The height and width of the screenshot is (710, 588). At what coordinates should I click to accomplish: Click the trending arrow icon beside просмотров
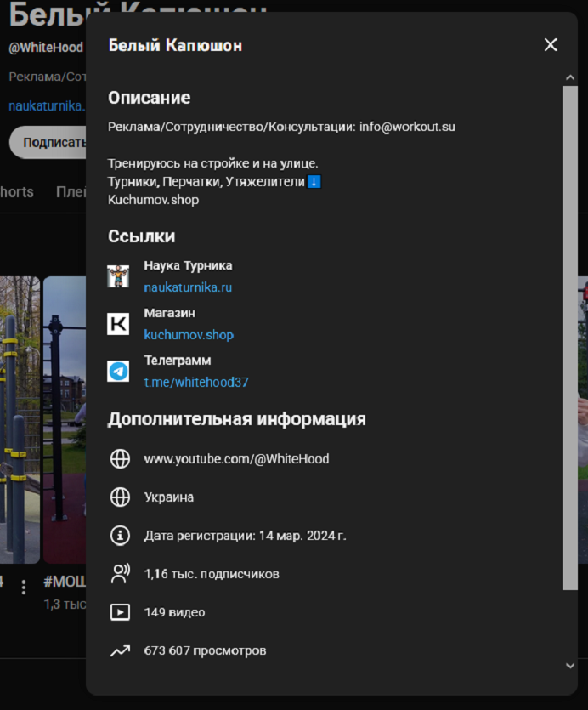pos(121,650)
